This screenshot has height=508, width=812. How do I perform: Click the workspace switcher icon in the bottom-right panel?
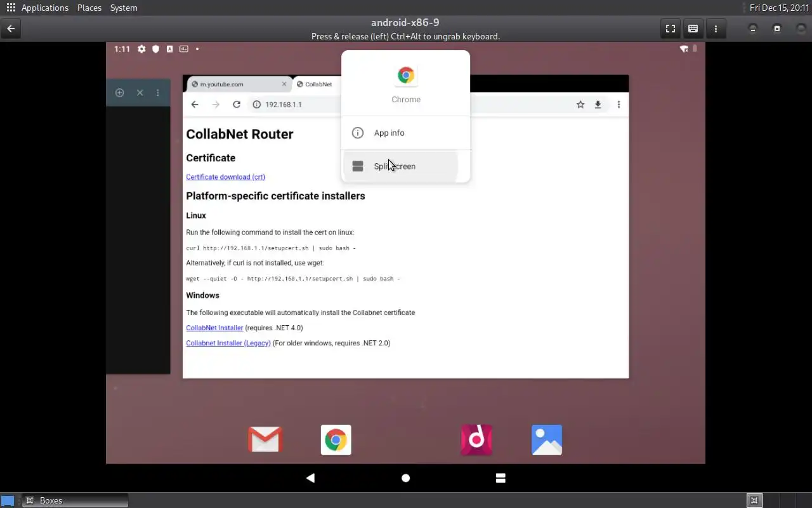coord(754,500)
